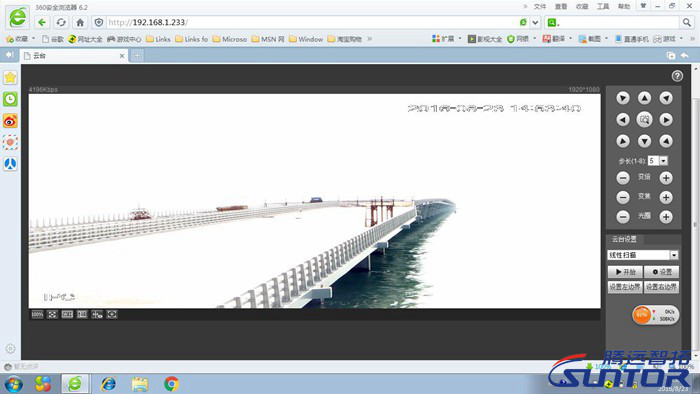Increase zoom with the 变倍 plus button
Screen dimensions: 700x394
click(x=666, y=178)
